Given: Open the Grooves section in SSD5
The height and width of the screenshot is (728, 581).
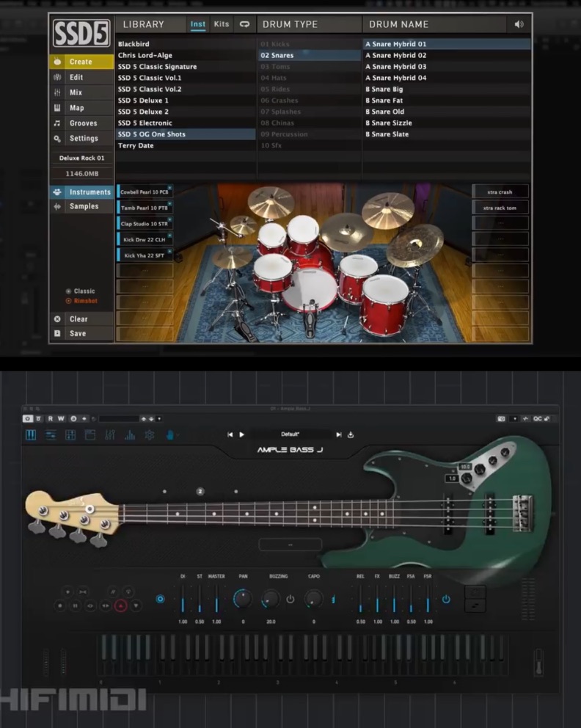Looking at the screenshot, I should tap(82, 123).
